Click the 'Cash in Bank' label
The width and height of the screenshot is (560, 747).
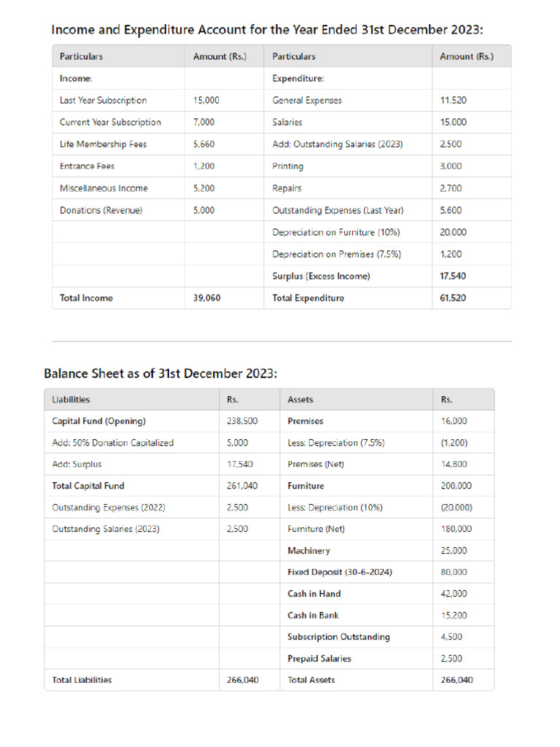pyautogui.click(x=313, y=616)
